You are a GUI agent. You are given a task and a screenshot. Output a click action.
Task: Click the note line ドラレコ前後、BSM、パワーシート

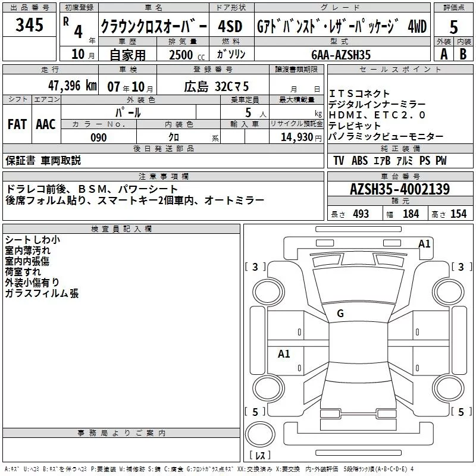(x=92, y=189)
